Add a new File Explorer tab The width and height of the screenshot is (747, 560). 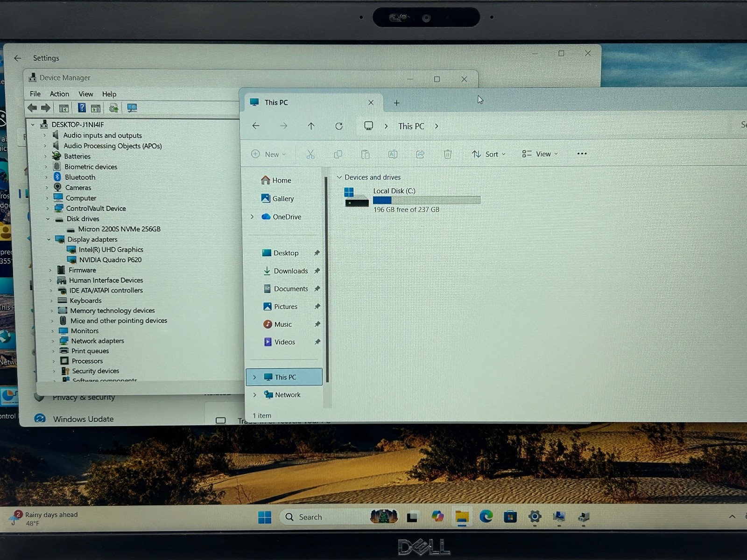396,103
